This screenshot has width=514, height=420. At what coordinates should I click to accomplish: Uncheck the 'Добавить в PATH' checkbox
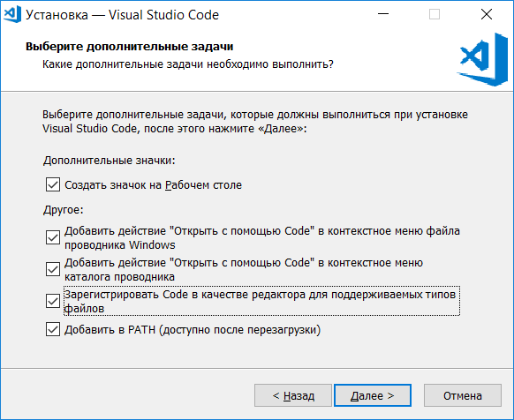(x=53, y=329)
